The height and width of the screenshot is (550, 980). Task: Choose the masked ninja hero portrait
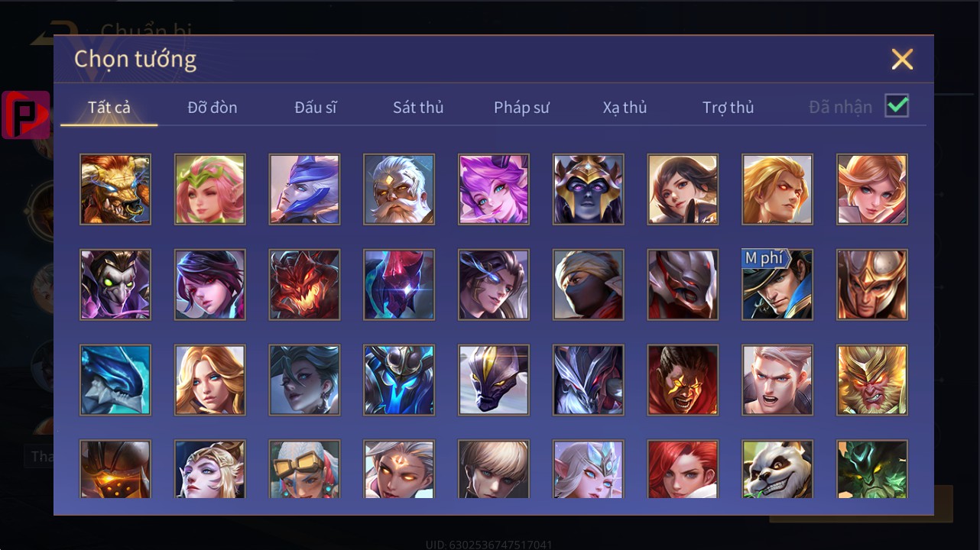click(589, 285)
